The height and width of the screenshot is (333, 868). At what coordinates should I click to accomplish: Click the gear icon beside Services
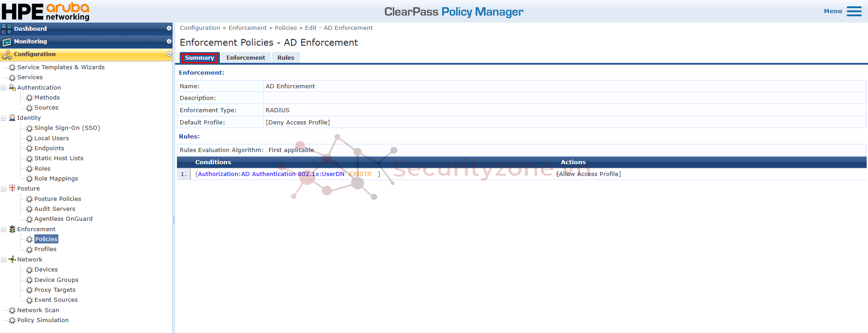tap(12, 78)
